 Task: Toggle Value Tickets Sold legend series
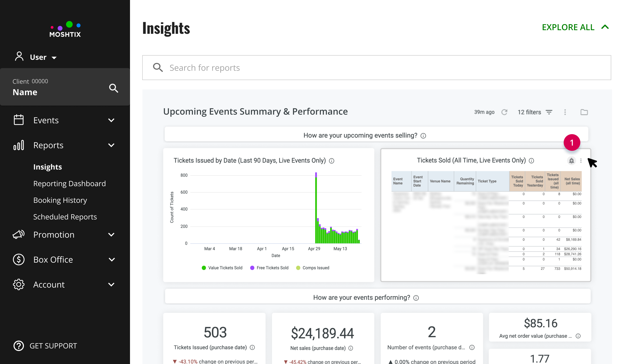(222, 268)
